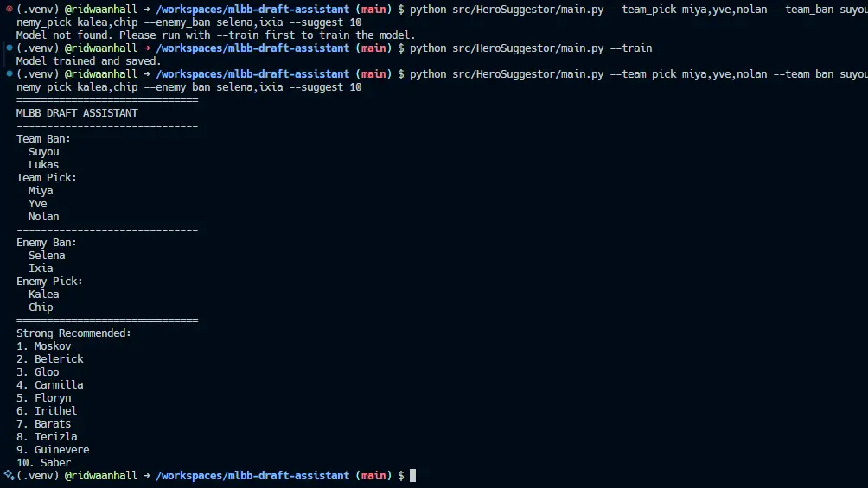This screenshot has width=868, height=488.
Task: Click recommendation '2. Belerick'
Action: (x=50, y=359)
